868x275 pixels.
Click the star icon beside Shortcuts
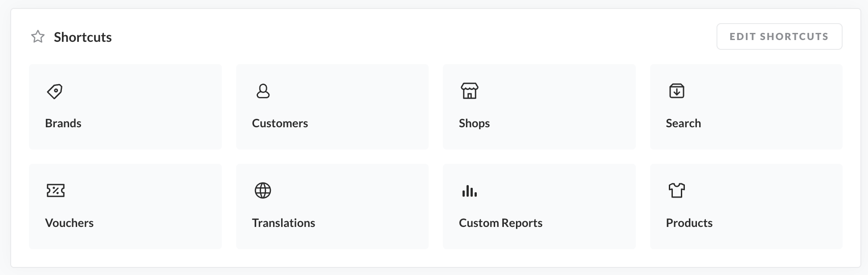point(38,36)
